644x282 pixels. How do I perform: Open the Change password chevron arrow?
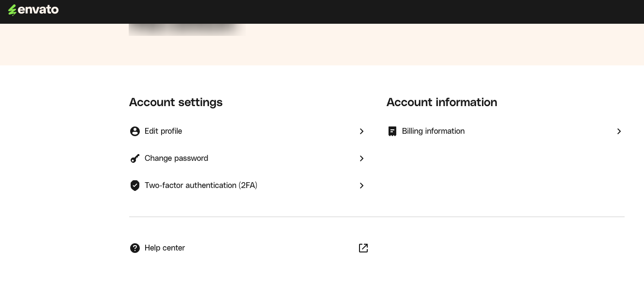pos(361,158)
